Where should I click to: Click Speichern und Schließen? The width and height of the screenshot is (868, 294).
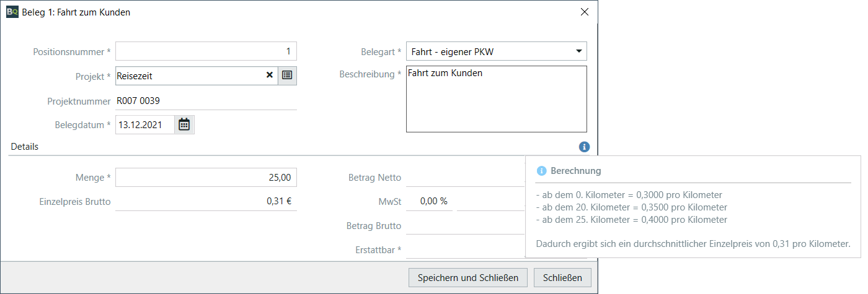[467, 277]
